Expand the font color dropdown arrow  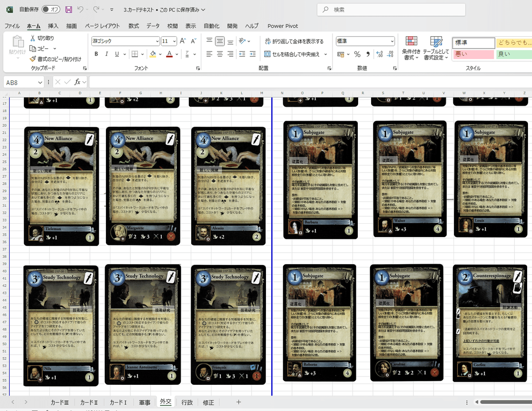(x=176, y=54)
